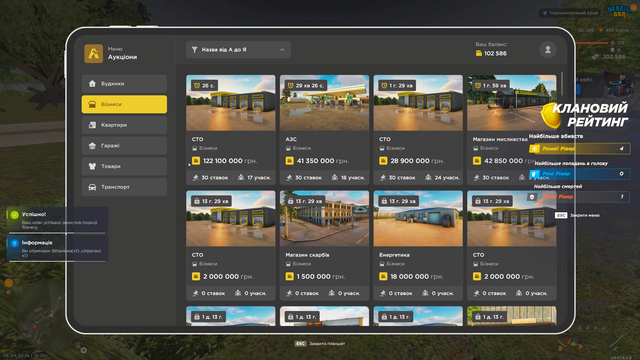
Task: Click the Клановий рейтинг shield icon
Action: pos(551,116)
